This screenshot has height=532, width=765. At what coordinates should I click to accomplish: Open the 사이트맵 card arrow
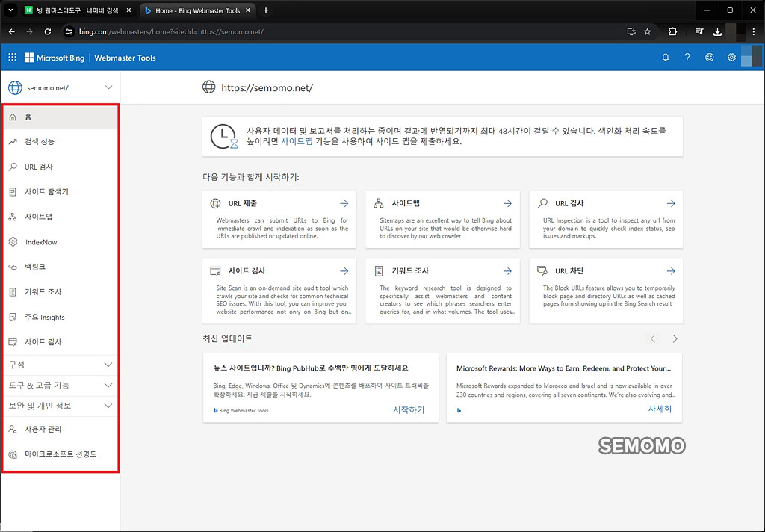(x=508, y=203)
